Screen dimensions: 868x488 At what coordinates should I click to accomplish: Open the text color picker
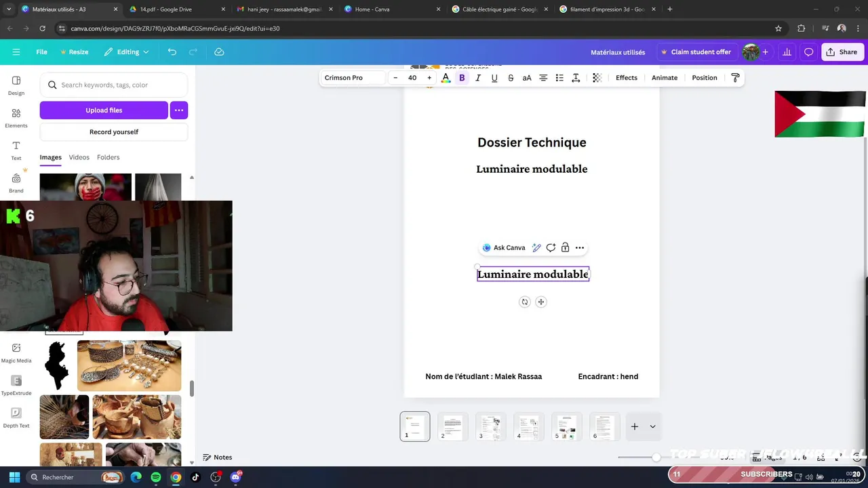(446, 78)
